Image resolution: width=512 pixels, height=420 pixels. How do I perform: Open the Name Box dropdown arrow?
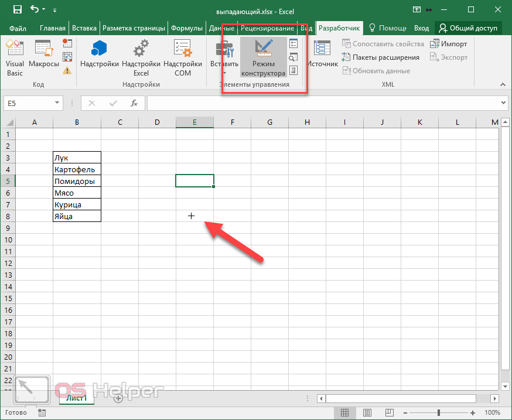pyautogui.click(x=57, y=103)
